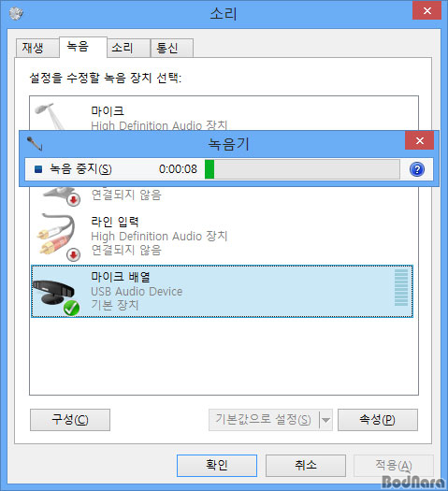The height and width of the screenshot is (491, 448).
Task: Click the sound speaker icon in title bar
Action: coord(16,13)
